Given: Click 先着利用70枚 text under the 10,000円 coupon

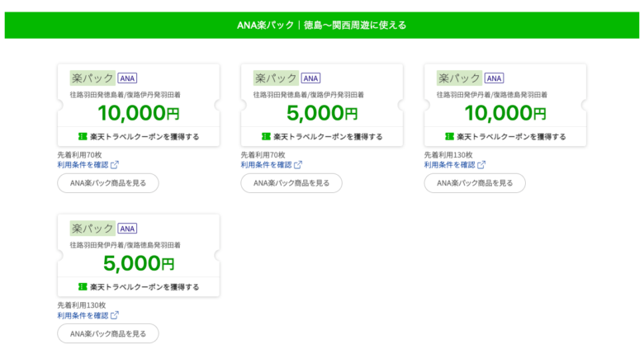Looking at the screenshot, I should [79, 155].
